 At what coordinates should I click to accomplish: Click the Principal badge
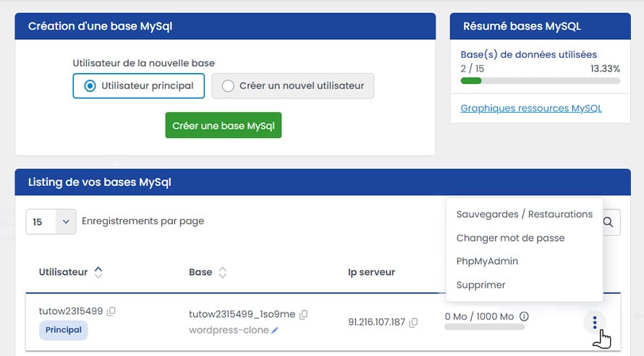pos(64,331)
